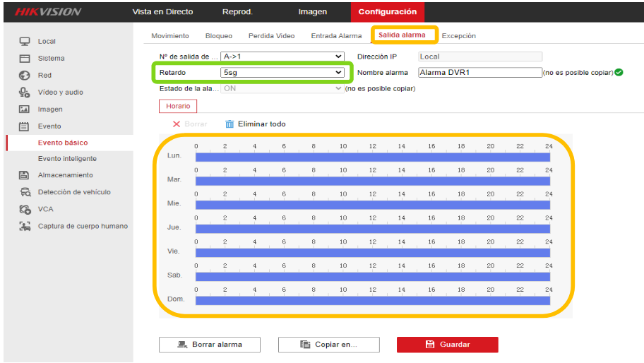644x363 pixels.
Task: Select Detección de vehículo car icon
Action: pyautogui.click(x=25, y=192)
